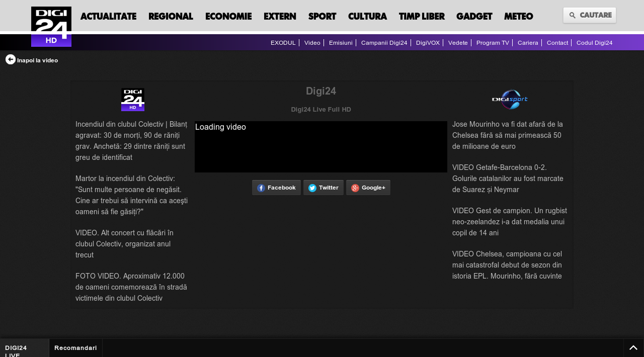Visit the DigiVOX link

(x=428, y=43)
